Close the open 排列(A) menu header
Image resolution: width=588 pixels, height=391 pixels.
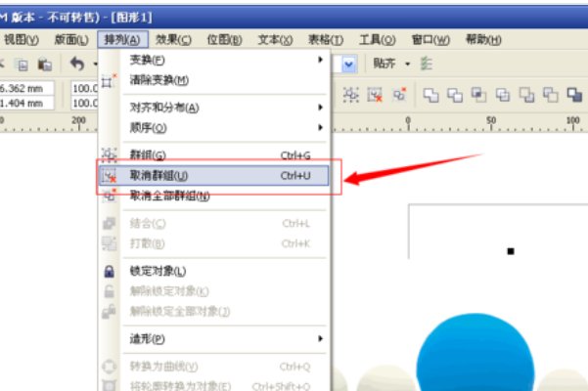point(122,39)
